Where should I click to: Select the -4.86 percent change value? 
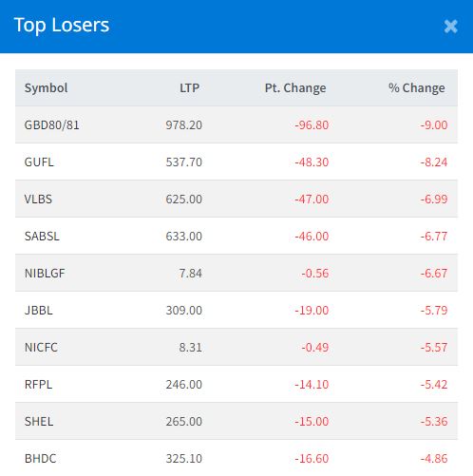[434, 459]
